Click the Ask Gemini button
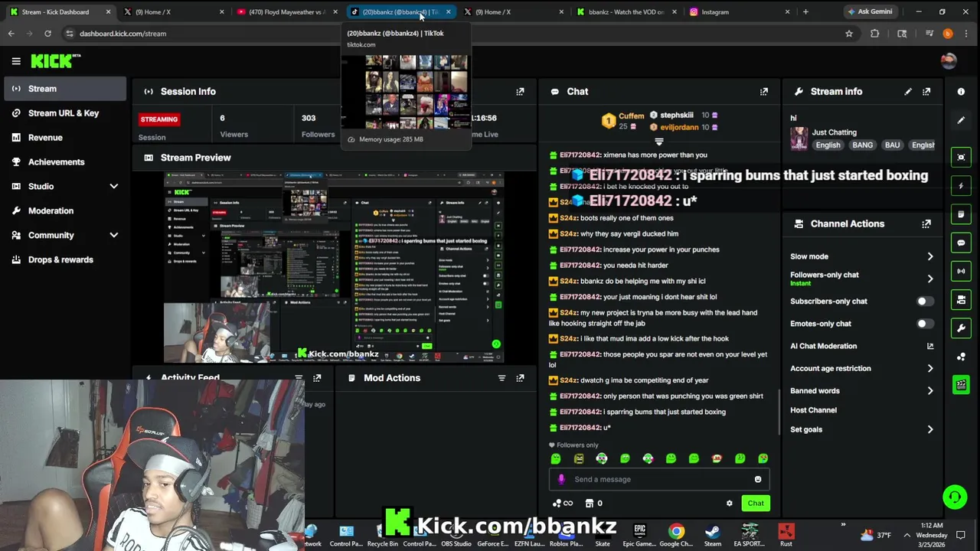 click(870, 11)
